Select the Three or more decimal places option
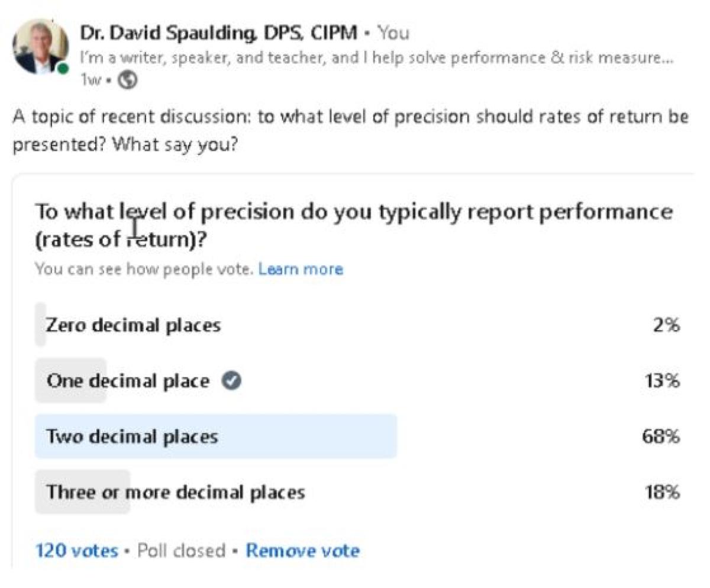The width and height of the screenshot is (710, 588). click(x=176, y=492)
